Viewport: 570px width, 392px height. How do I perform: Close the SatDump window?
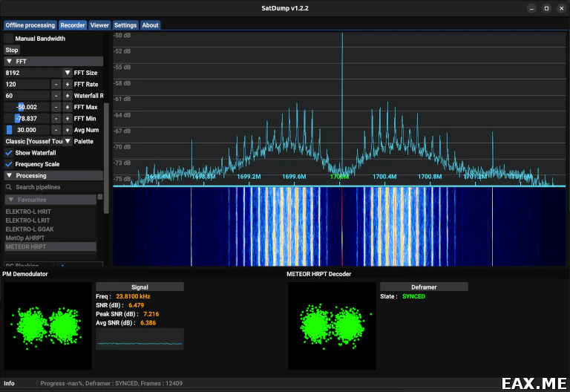[561, 8]
